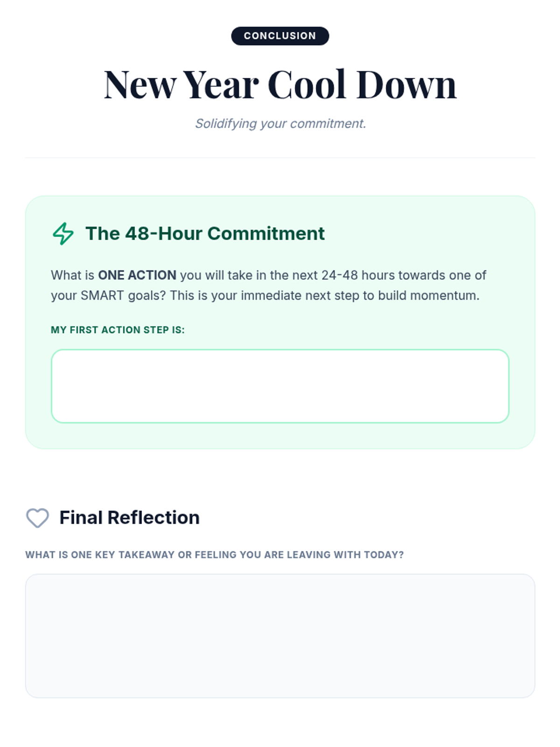Click the SMART goals paragraph text
Screen dimensions: 560x747
coord(268,285)
